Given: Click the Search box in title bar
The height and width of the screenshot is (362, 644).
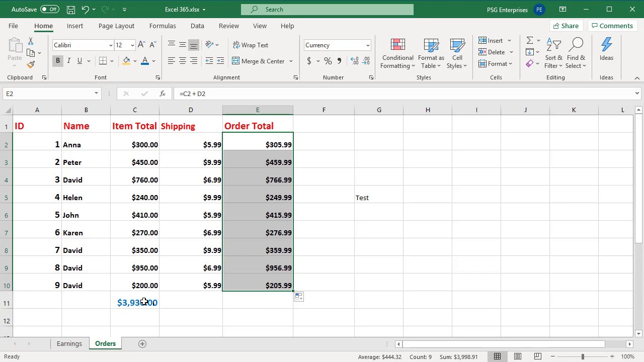Looking at the screenshot, I should (x=327, y=9).
